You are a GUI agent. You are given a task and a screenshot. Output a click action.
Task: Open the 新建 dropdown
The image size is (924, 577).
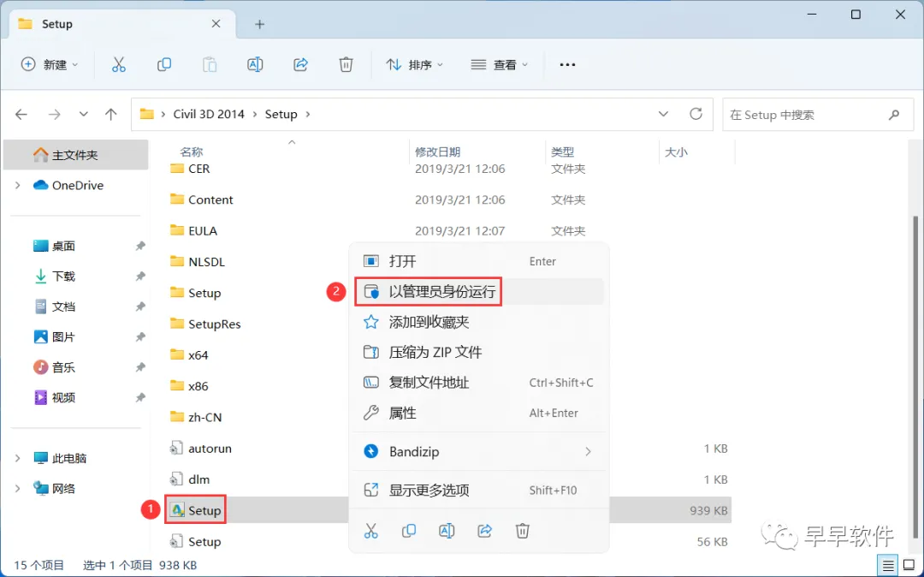49,65
